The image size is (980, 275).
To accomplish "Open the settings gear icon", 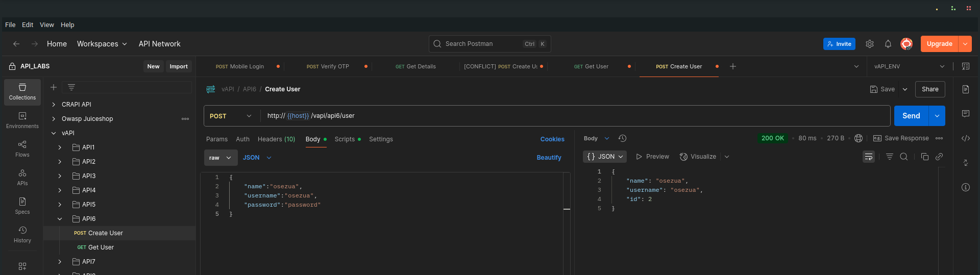I will point(870,44).
